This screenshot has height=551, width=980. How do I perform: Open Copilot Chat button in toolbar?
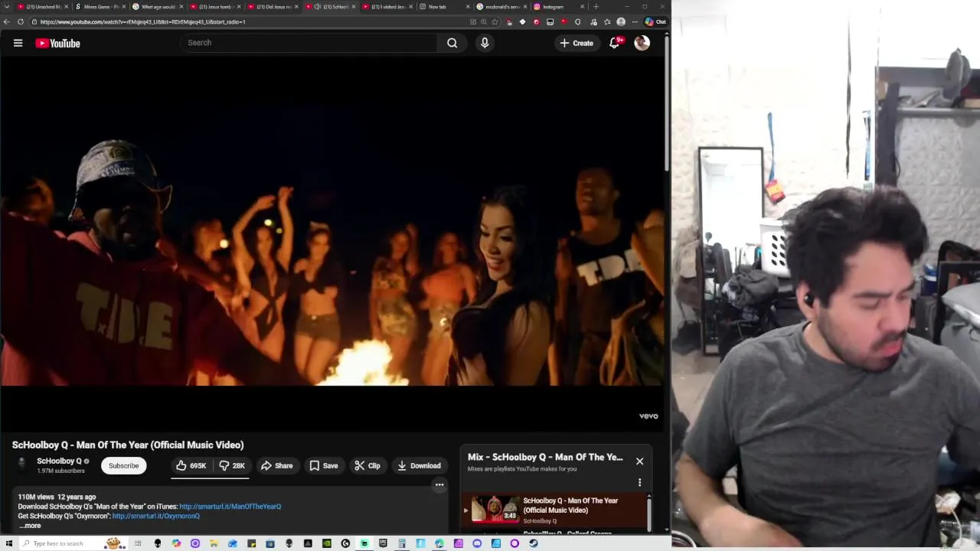(655, 21)
